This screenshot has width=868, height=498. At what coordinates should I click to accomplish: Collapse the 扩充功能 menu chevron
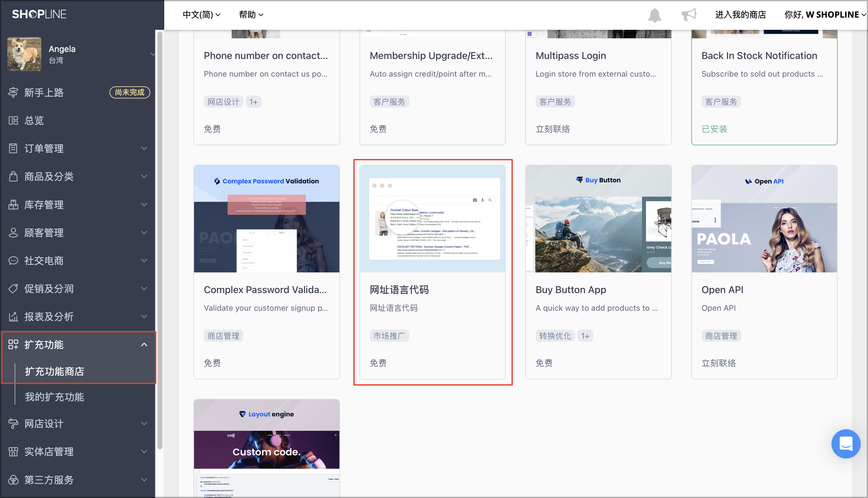coord(144,345)
